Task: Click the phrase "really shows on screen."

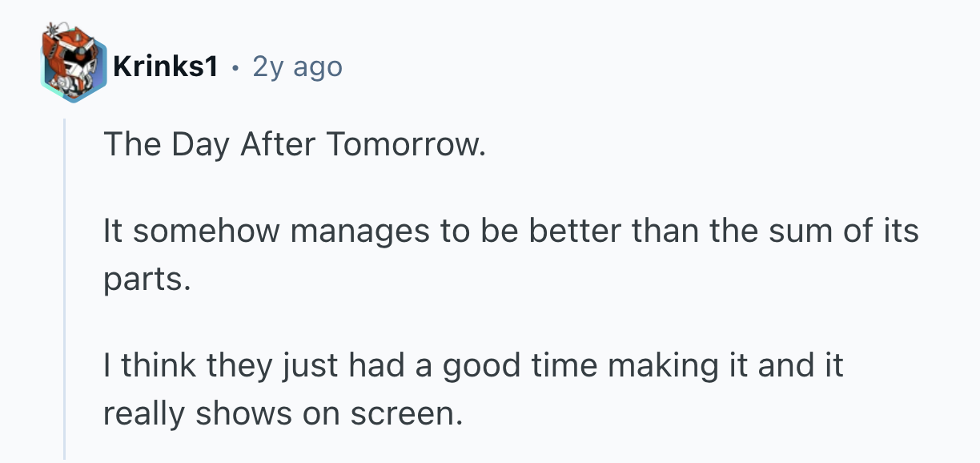Action: coord(283,414)
